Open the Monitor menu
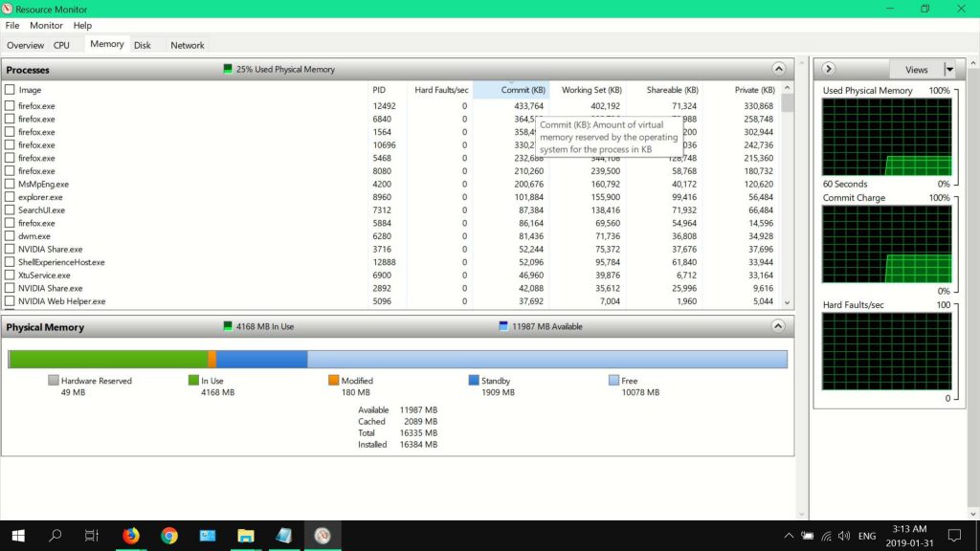Screen dimensions: 980x551 click(x=46, y=25)
